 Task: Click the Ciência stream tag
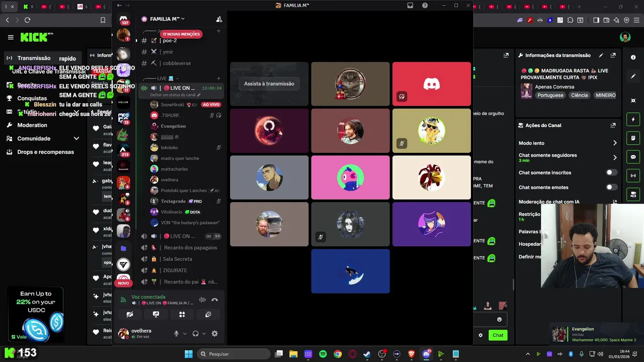click(579, 95)
